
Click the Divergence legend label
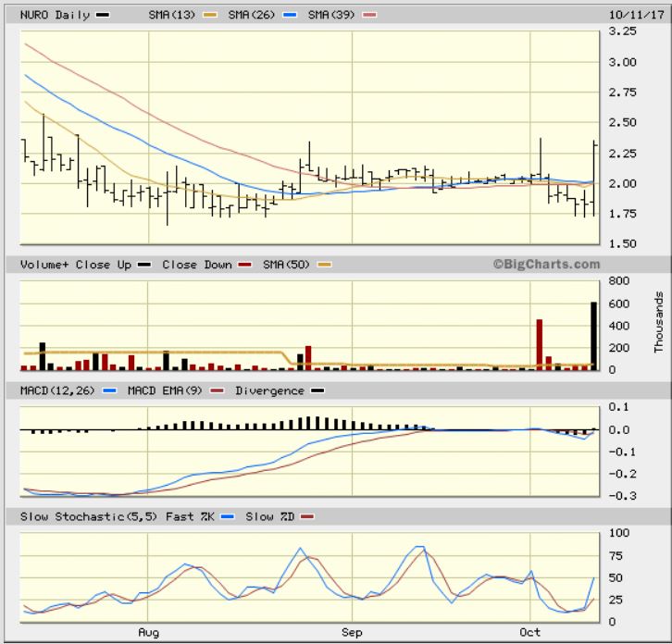[269, 390]
